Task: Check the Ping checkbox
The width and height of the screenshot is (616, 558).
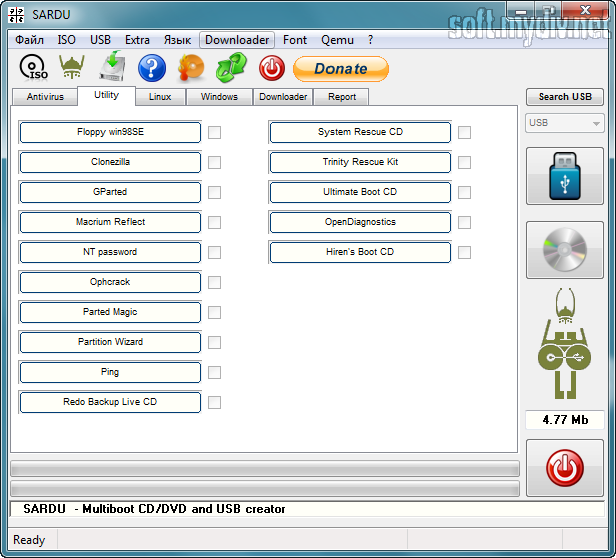Action: point(214,372)
